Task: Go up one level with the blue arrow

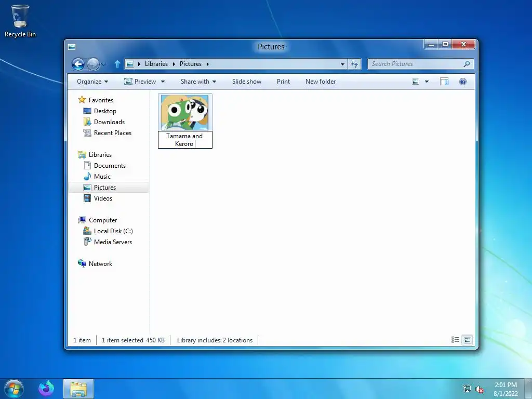Action: pos(117,64)
